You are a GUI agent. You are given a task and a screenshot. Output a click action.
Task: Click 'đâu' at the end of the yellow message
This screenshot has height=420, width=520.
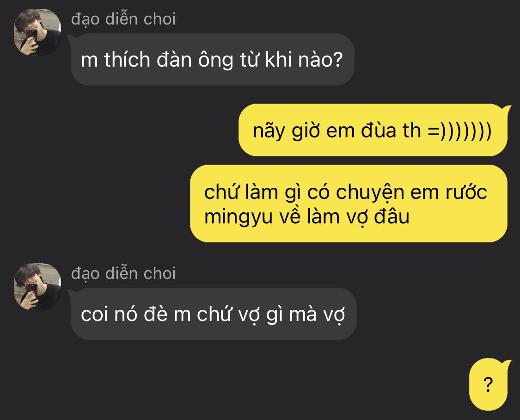click(x=392, y=217)
